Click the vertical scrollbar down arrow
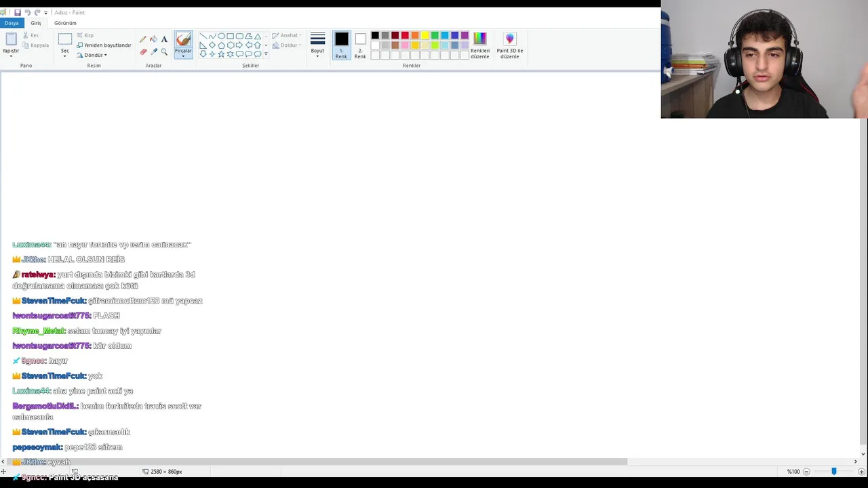Screen dimensions: 868x488 coord(863,454)
